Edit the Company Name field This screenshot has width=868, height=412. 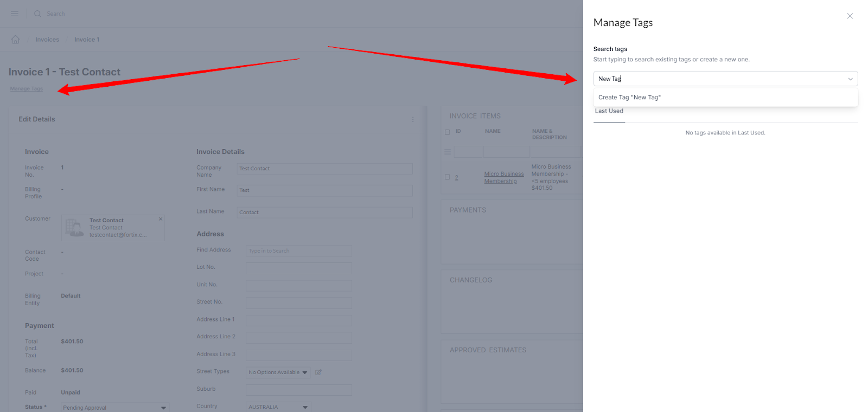325,169
